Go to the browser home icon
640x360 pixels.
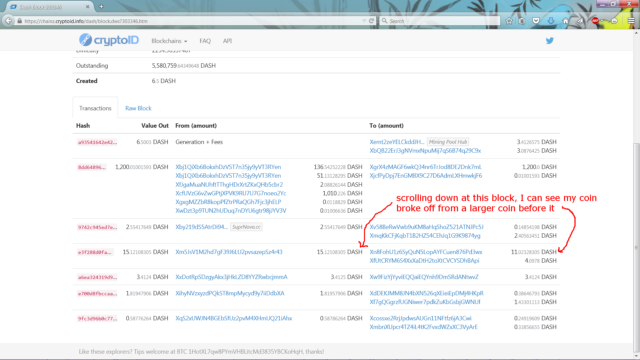565,21
